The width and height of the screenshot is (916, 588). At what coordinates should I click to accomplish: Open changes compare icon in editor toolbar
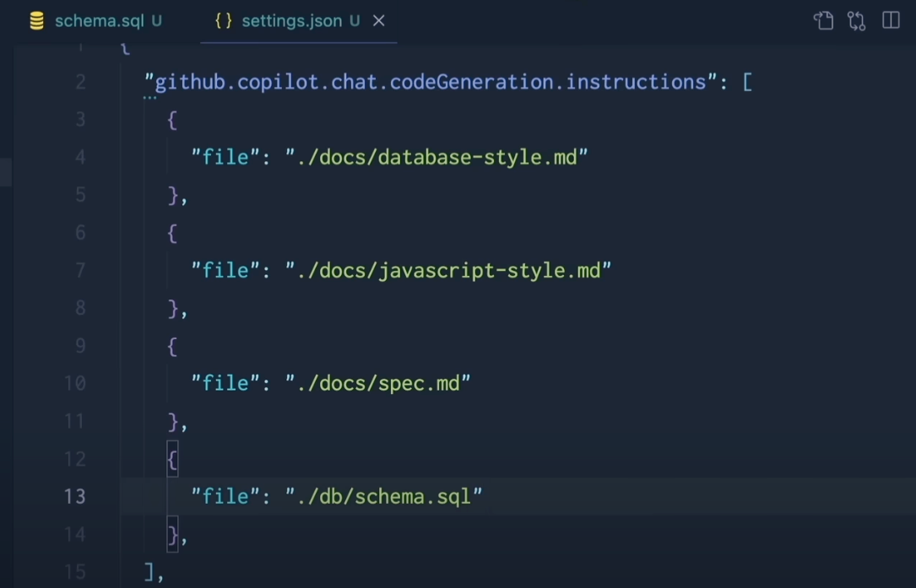pos(857,21)
